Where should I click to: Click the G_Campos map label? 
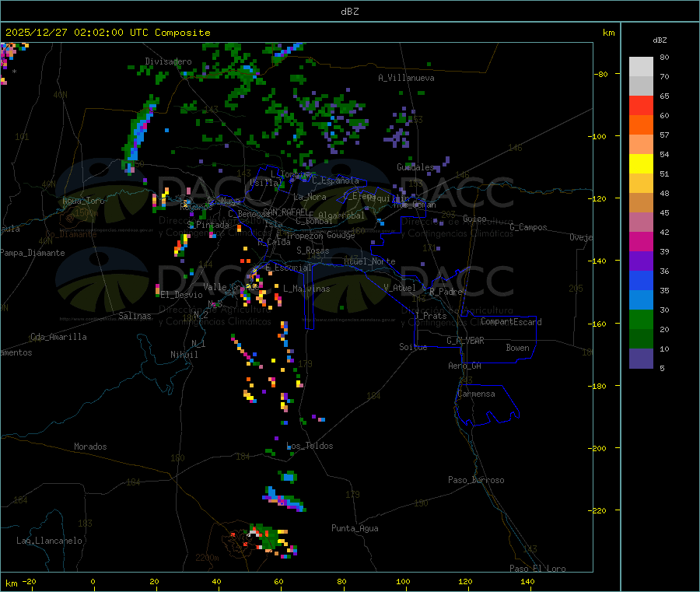point(529,227)
